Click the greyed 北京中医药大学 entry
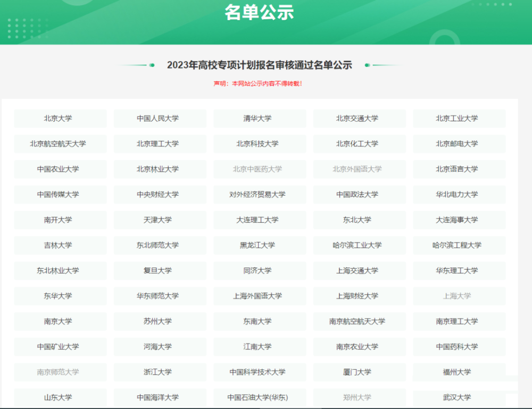The width and height of the screenshot is (532, 409). pyautogui.click(x=260, y=169)
